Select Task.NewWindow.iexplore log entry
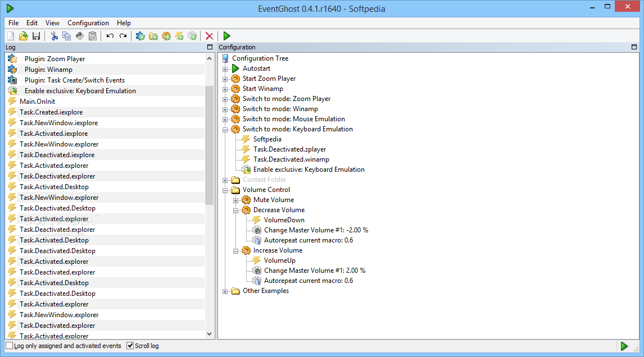Viewport: 644px width, 357px height. [x=59, y=123]
